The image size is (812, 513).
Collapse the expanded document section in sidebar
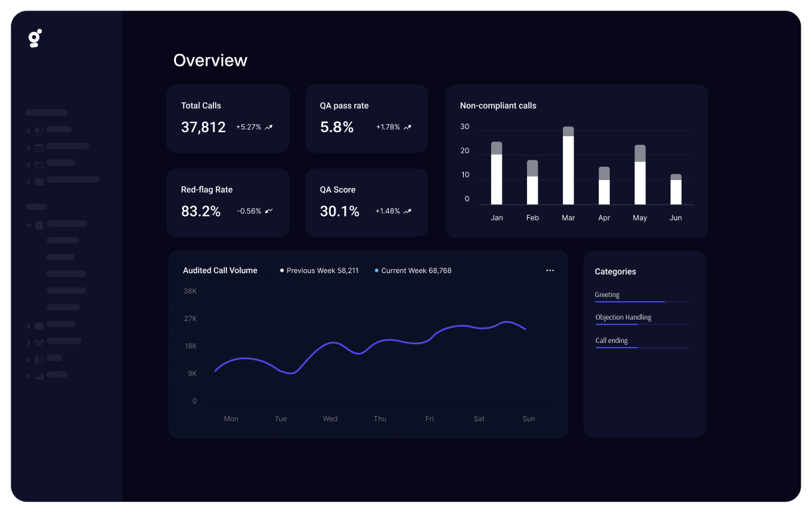(x=28, y=224)
